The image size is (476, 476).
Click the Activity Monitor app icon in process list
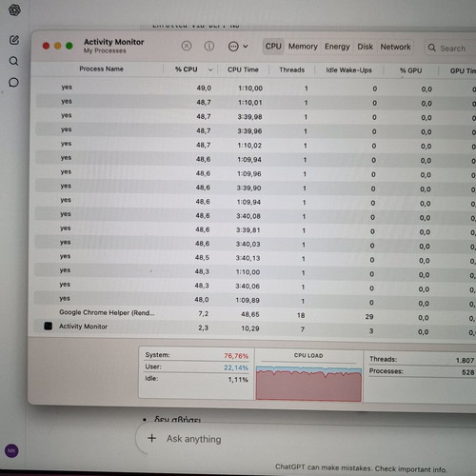point(49,326)
